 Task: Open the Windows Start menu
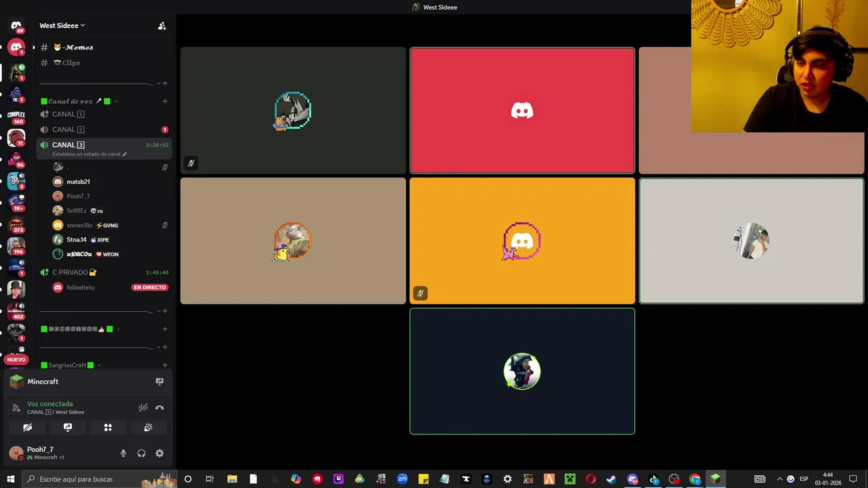(x=10, y=479)
